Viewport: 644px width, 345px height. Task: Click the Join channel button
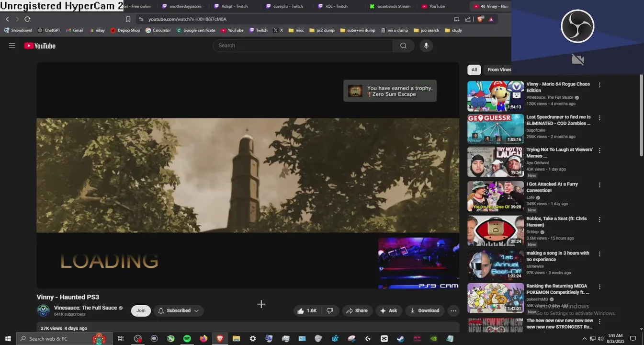tap(141, 310)
